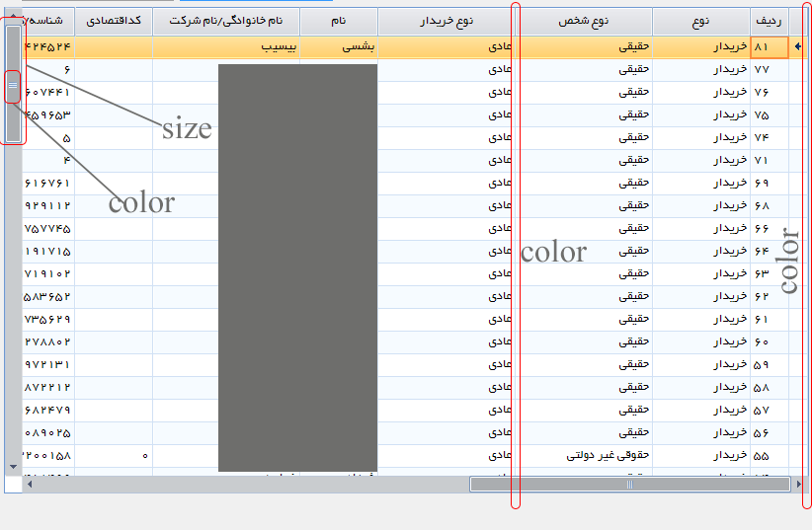Click the vertical scrollbar down arrow
This screenshot has height=530, width=812.
[x=13, y=467]
